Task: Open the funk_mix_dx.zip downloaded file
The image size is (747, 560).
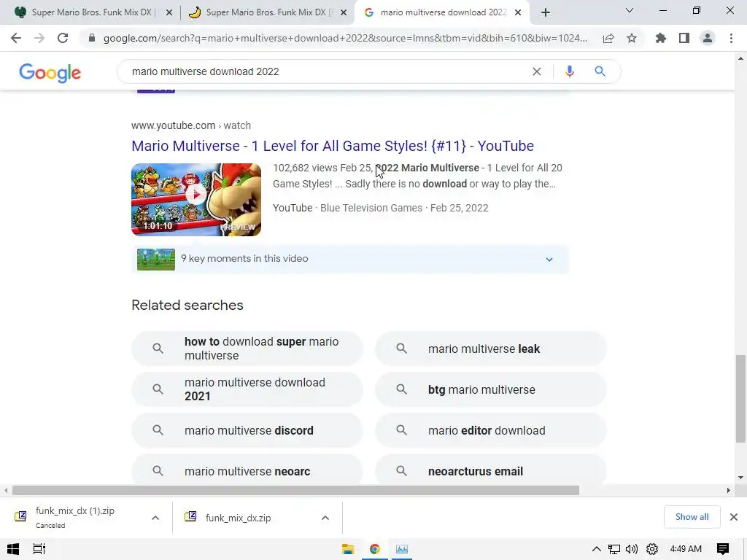Action: [x=239, y=518]
